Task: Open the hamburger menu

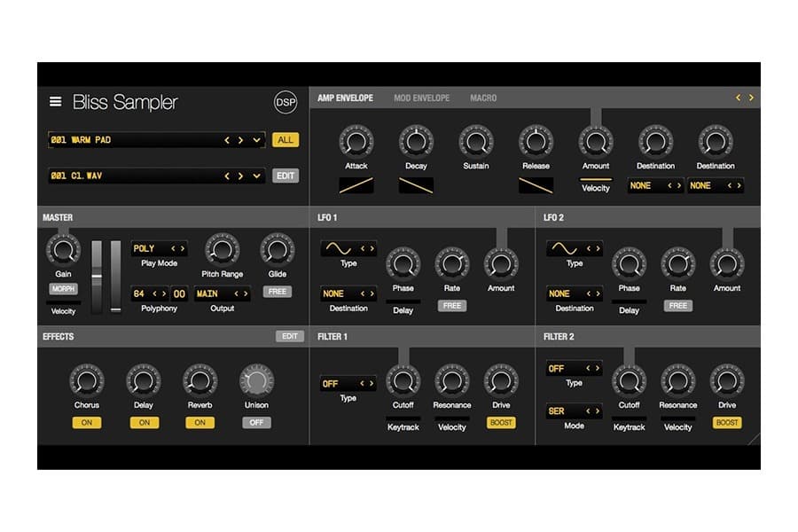Action: (x=54, y=102)
